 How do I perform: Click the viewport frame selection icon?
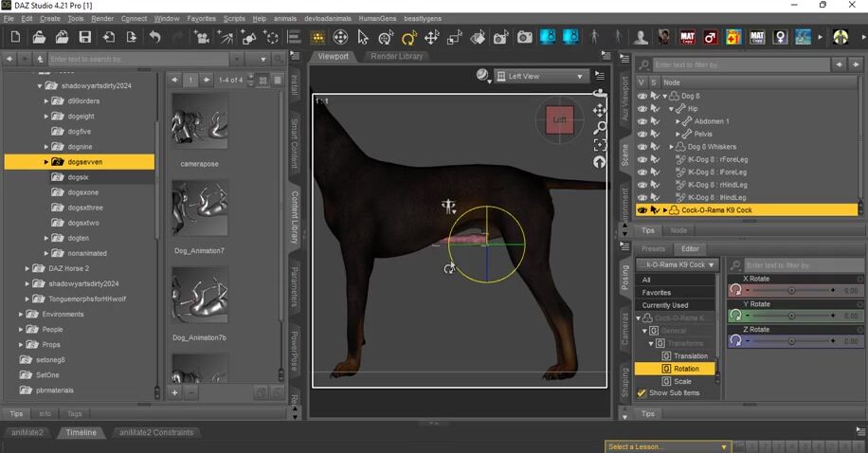point(600,144)
